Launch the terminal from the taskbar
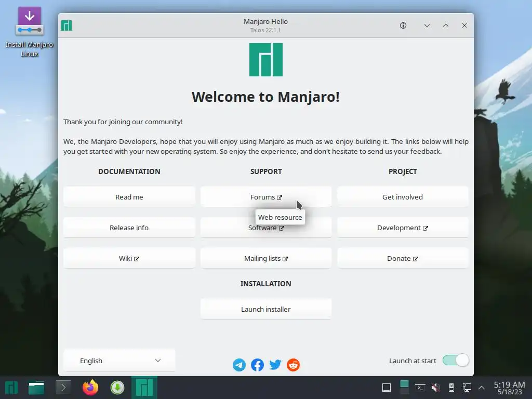The width and height of the screenshot is (532, 399). (x=63, y=388)
